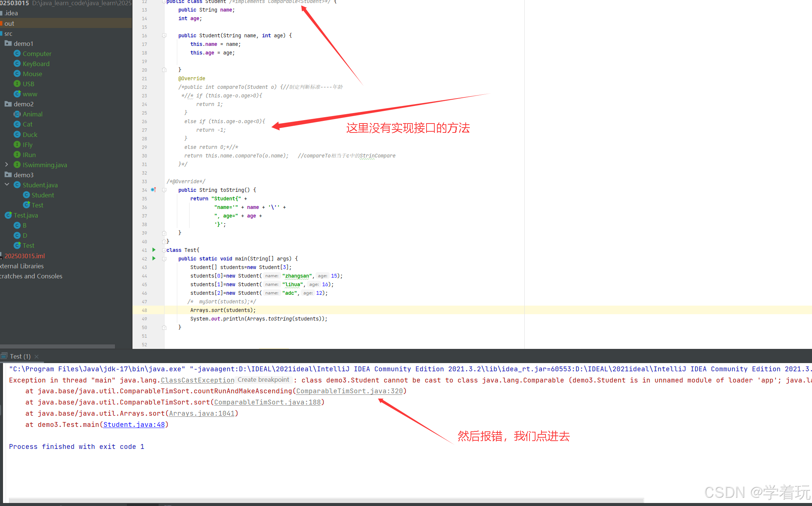
Task: Click the console horizontal scrollbar
Action: point(326,500)
